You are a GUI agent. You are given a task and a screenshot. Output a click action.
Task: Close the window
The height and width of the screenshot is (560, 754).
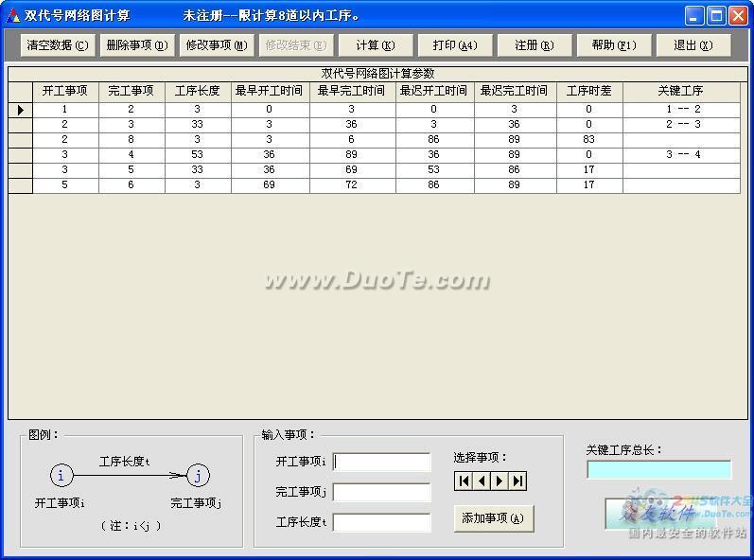(738, 15)
